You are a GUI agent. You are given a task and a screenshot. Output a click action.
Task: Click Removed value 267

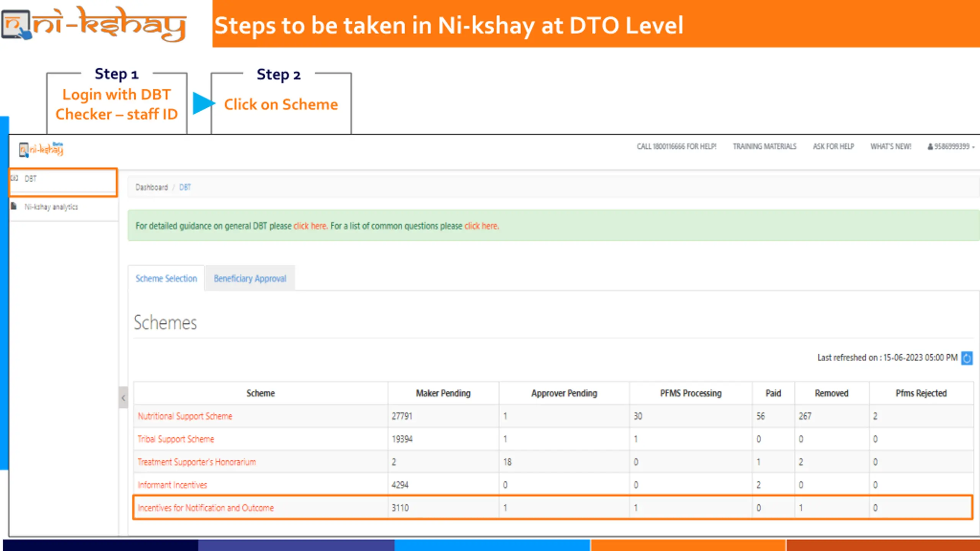pos(805,416)
